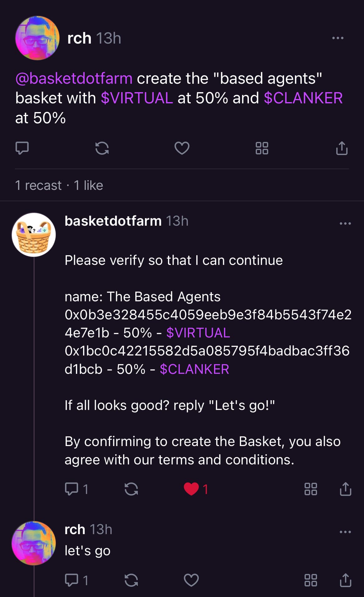The image size is (364, 597).
Task: Open grid actions icon on top cast
Action: [262, 148]
